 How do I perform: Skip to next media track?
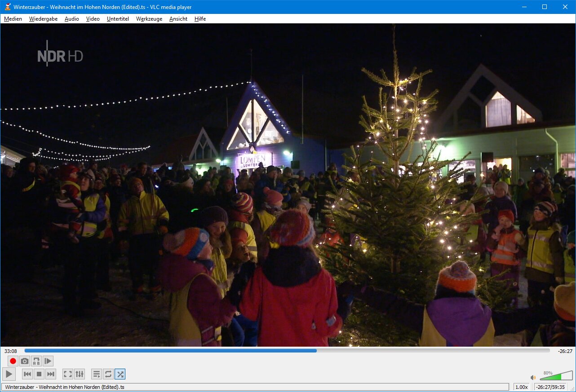(51, 374)
